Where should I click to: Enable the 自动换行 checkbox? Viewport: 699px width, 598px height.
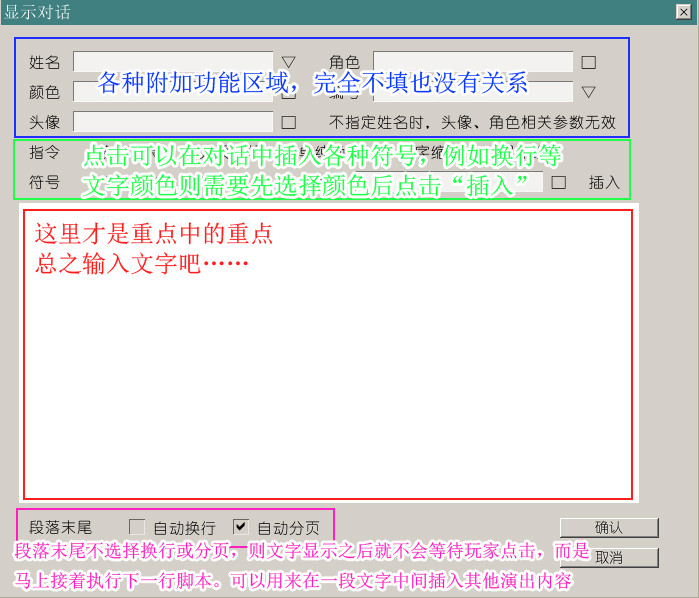click(x=136, y=527)
